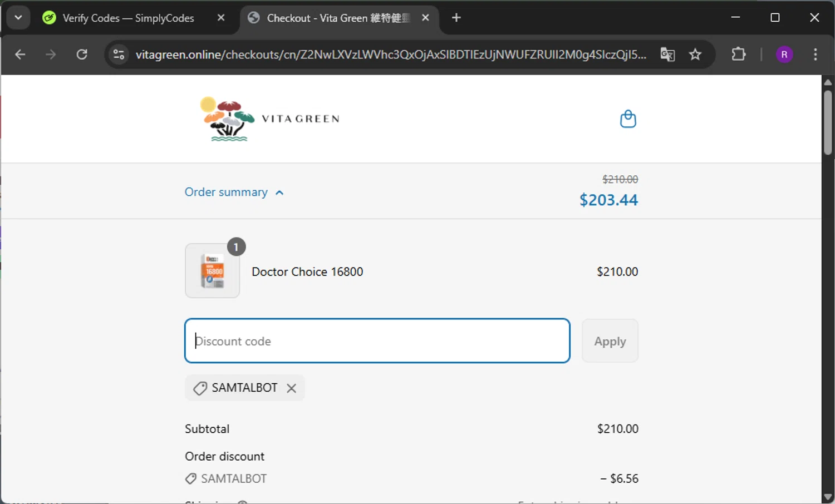835x504 pixels.
Task: Remove the SAMTALBOT discount code
Action: 291,388
